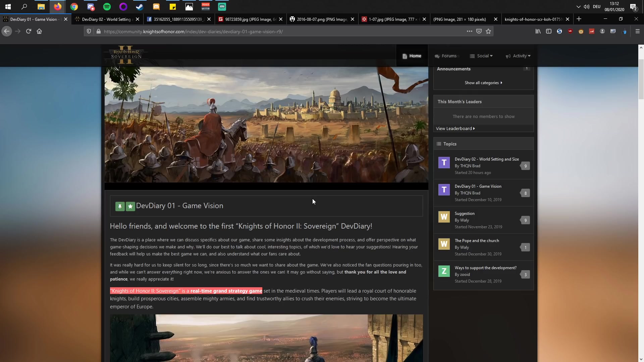Open Firefox hamburger menu
This screenshot has width=644, height=362.
(638, 31)
